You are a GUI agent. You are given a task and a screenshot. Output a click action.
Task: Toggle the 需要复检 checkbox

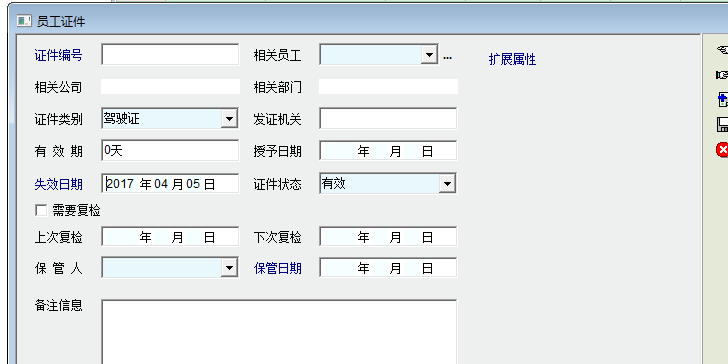41,210
